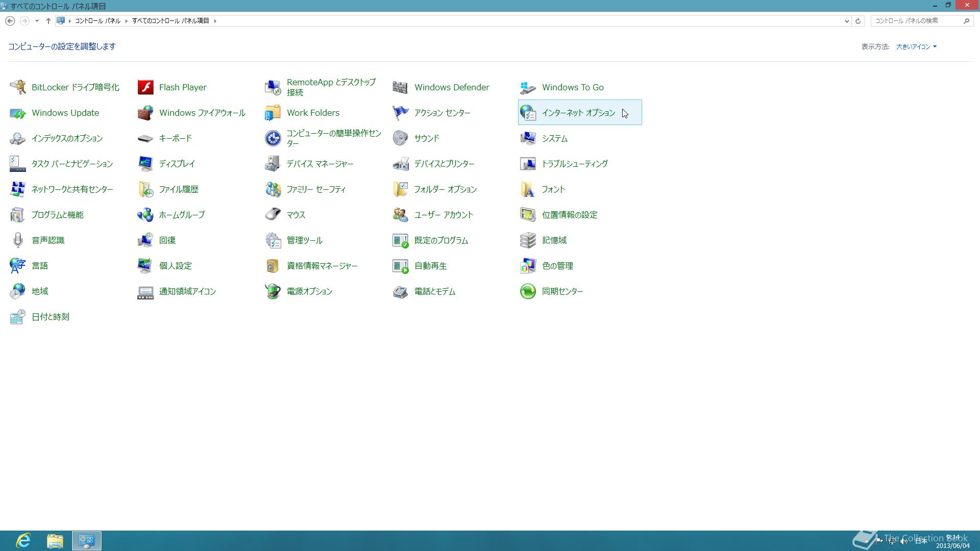Click the ユーザー アカウント link
The image size is (980, 551).
tap(444, 215)
